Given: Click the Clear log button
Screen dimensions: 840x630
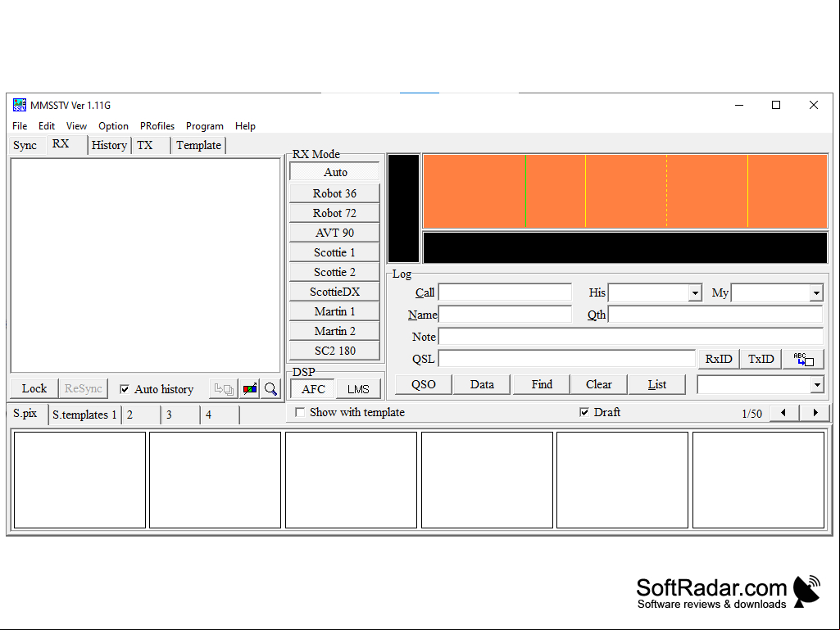Looking at the screenshot, I should (599, 385).
